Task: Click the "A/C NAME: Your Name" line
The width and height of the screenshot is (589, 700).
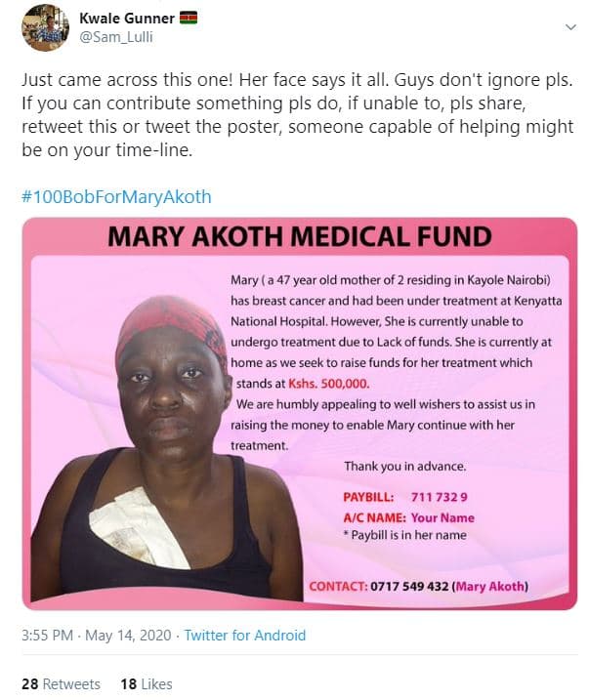Action: (408, 517)
